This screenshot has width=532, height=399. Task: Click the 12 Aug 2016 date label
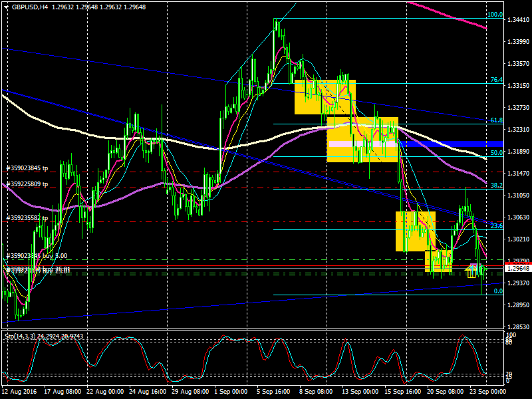pos(19,392)
